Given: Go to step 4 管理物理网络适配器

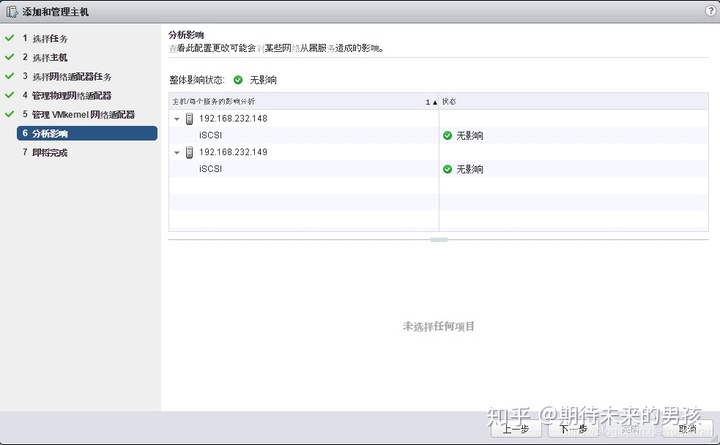Looking at the screenshot, I should [x=67, y=96].
